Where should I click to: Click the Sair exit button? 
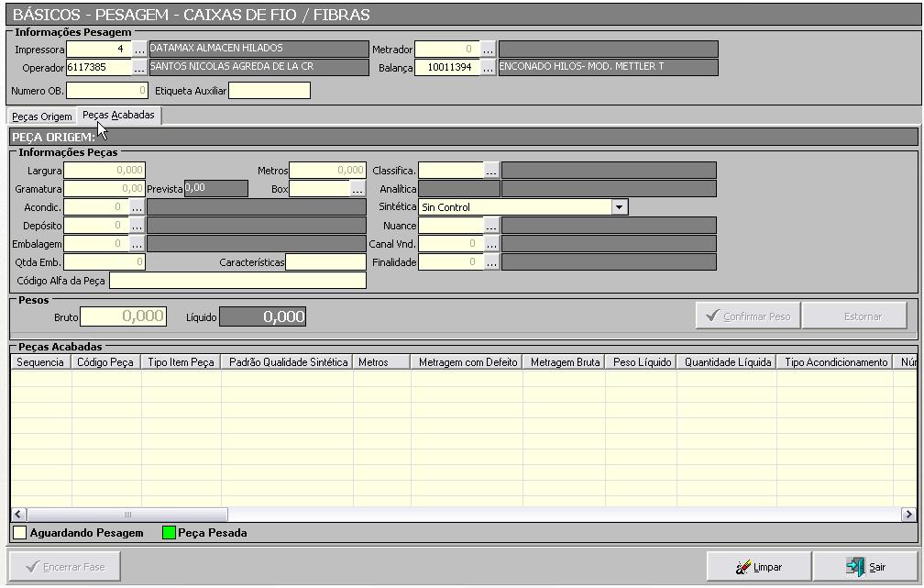click(x=866, y=567)
